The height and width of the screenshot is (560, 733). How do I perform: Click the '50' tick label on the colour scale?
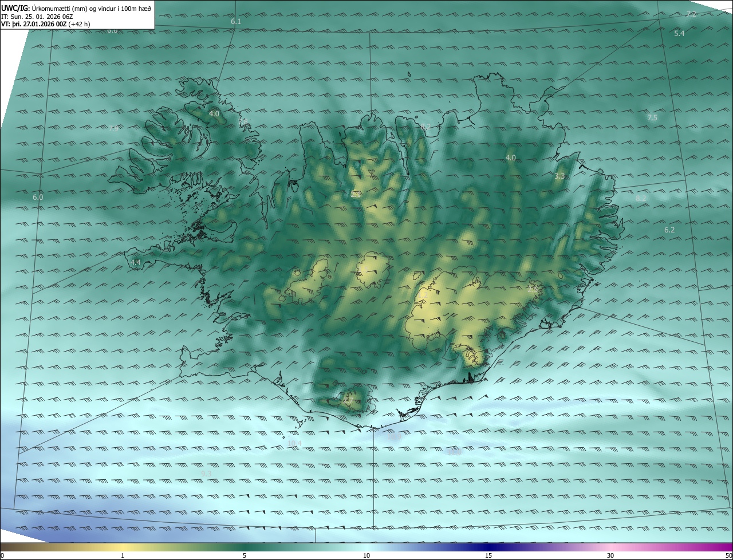[728, 556]
